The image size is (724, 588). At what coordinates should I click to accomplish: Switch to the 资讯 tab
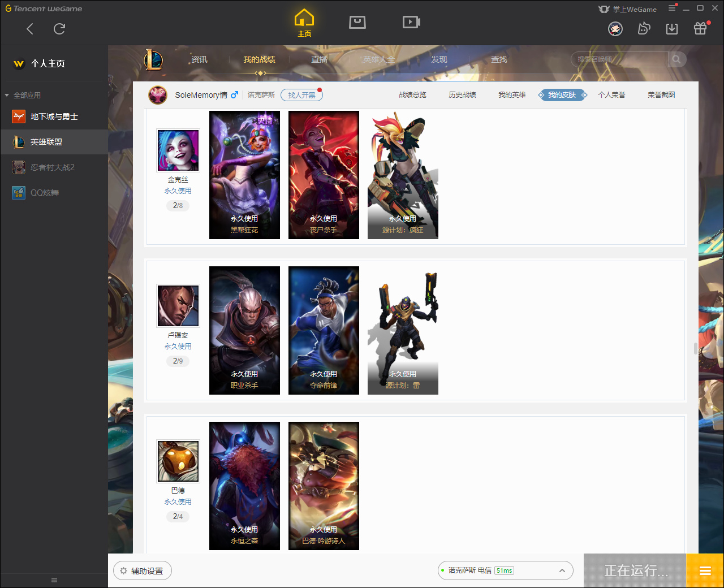point(199,59)
